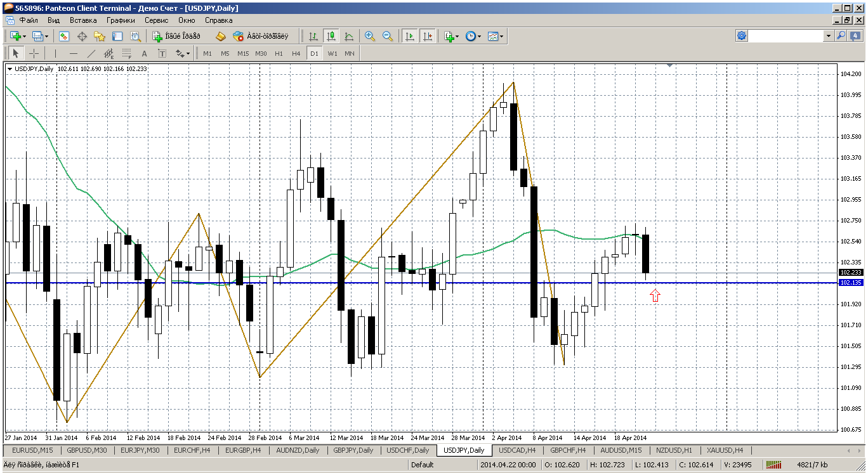
Task: Open the Navigator favorites icon
Action: (x=100, y=36)
